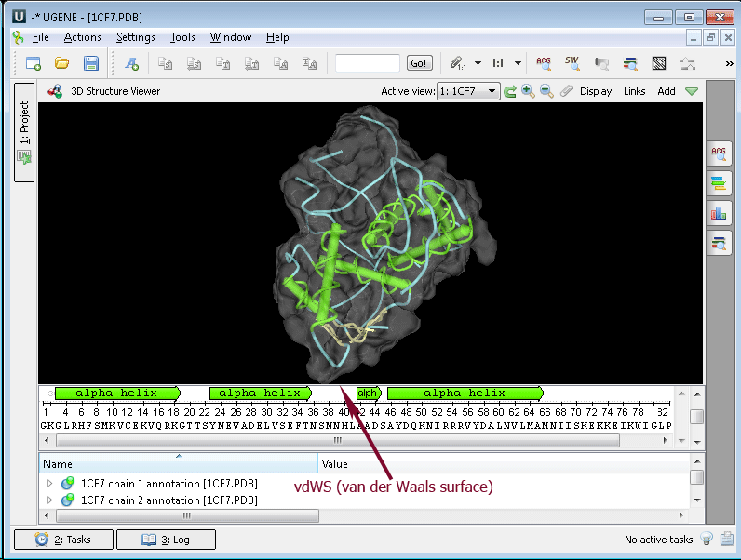741x560 pixels.
Task: Toggle the 1: Project side panel
Action: [x=24, y=132]
